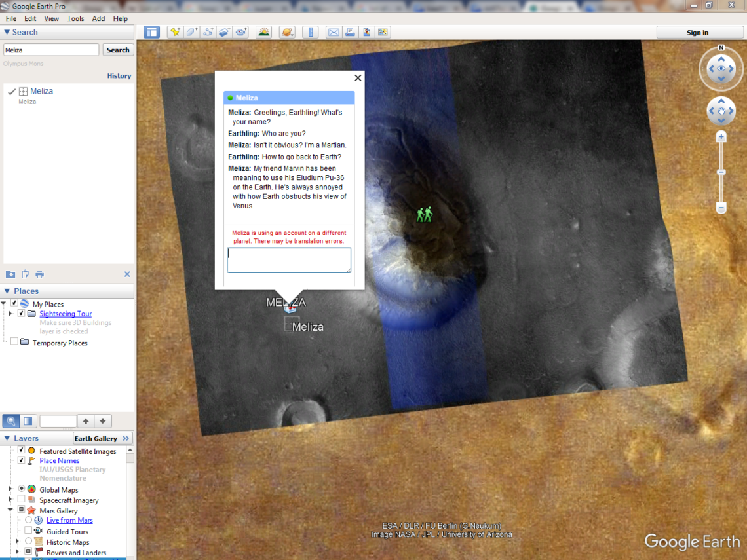Expand the Global Maps layer tree

(x=10, y=489)
